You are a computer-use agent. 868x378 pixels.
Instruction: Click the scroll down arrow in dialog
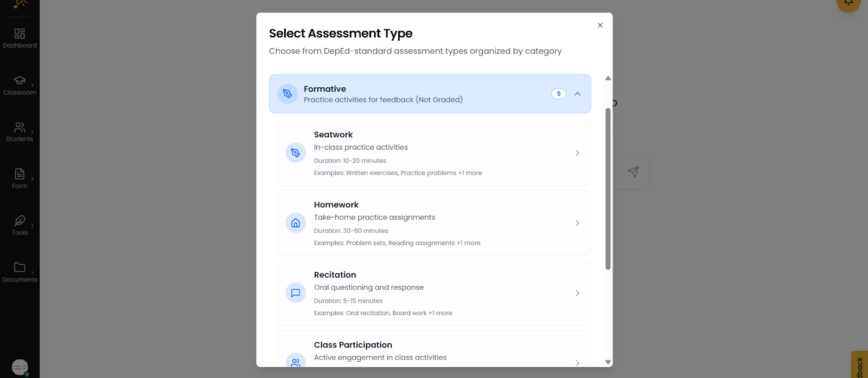click(x=608, y=362)
